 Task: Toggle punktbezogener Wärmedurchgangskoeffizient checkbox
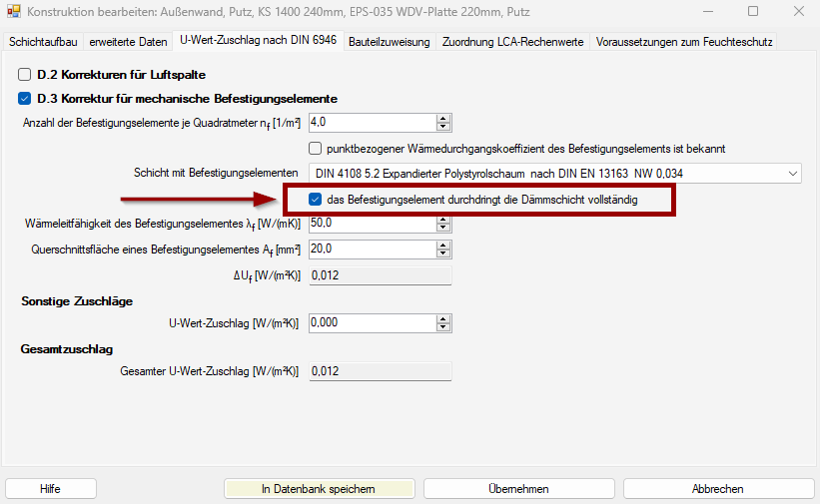[316, 149]
